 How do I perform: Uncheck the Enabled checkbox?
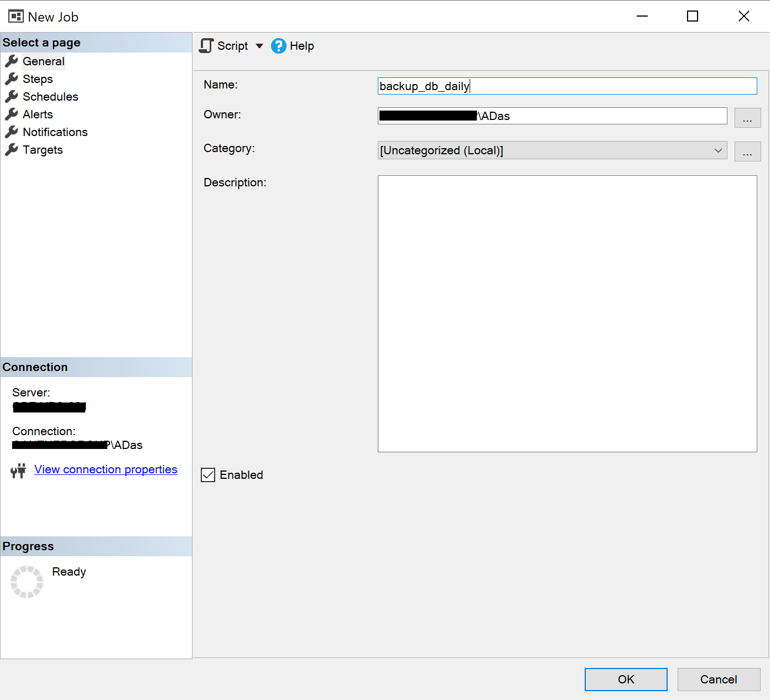[x=208, y=475]
